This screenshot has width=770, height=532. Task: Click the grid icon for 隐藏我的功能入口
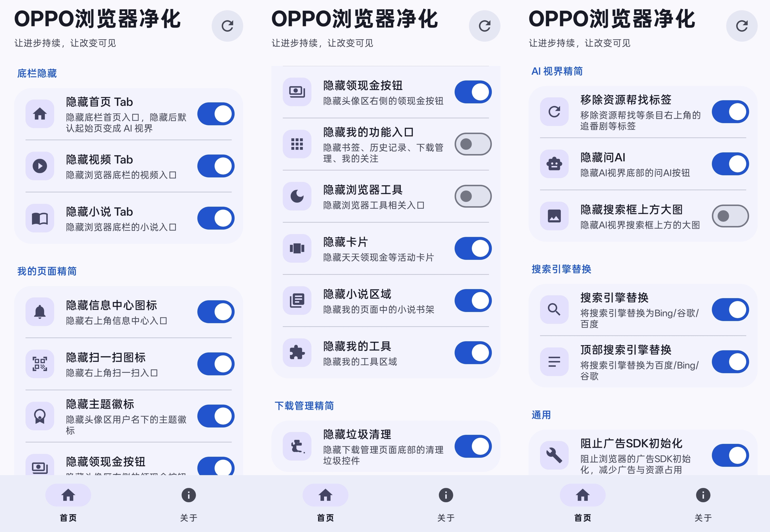pos(297,144)
